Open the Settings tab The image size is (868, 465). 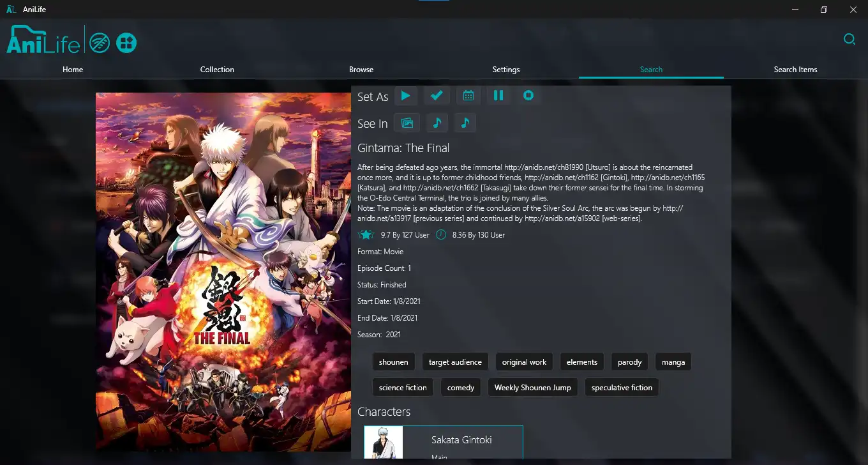(x=506, y=70)
